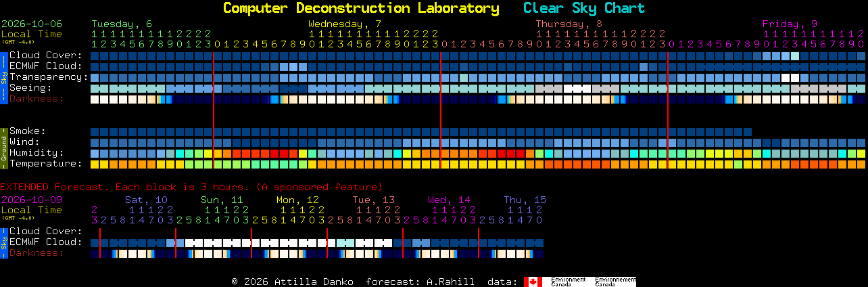The width and height of the screenshot is (868, 287).
Task: Click the Canadian flag icon
Action: click(x=533, y=282)
